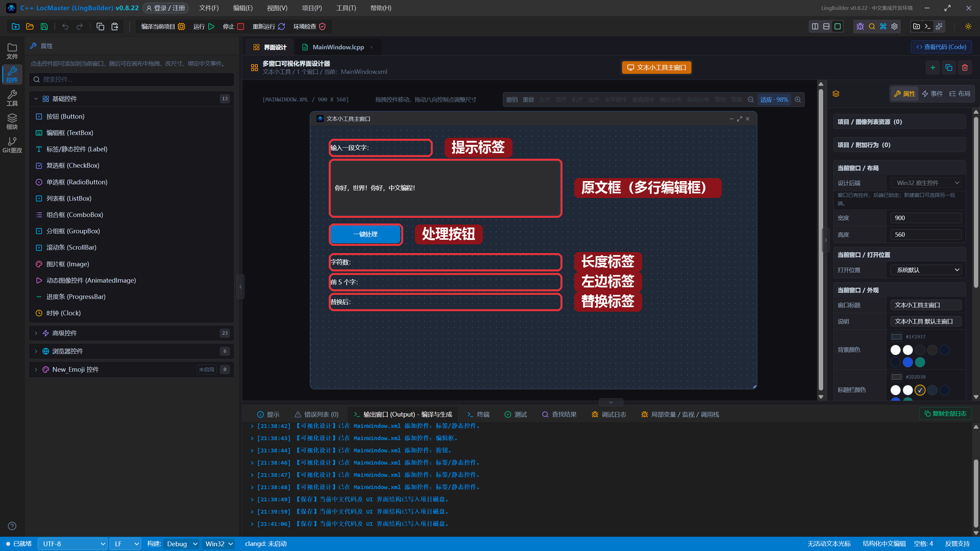Click the green save icon
This screenshot has height=551, width=980.
(44, 27)
